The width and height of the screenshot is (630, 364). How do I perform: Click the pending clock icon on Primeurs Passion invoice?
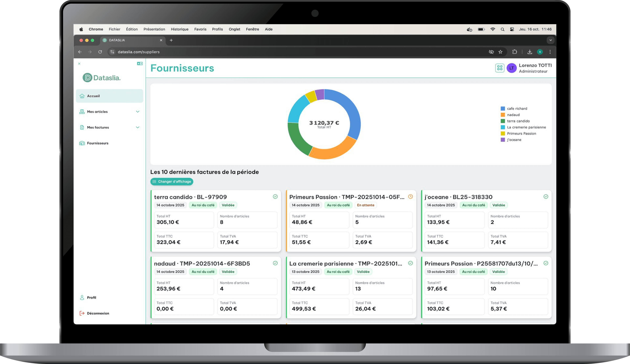410,196
